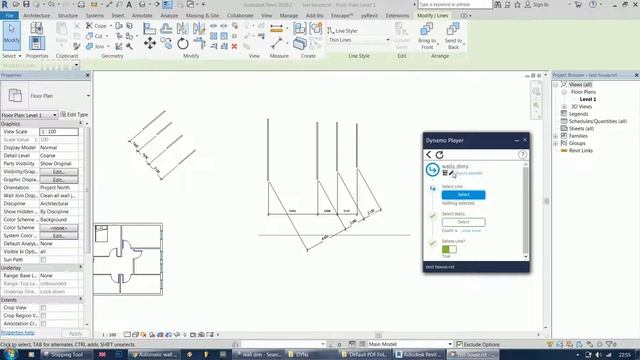Go back in Dynamo Player

click(429, 155)
